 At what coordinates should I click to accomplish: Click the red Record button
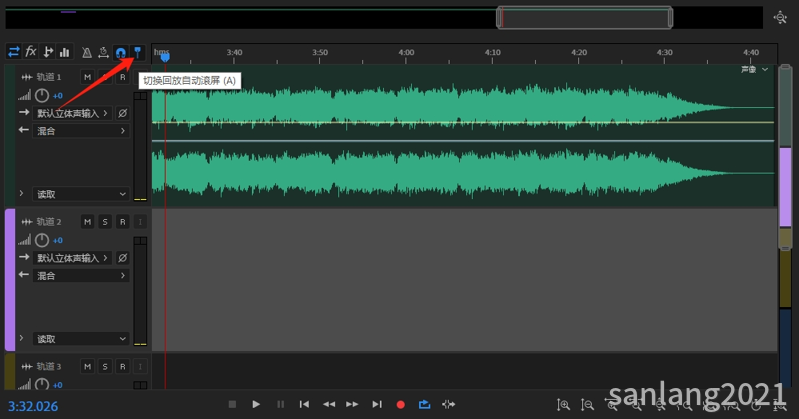400,404
